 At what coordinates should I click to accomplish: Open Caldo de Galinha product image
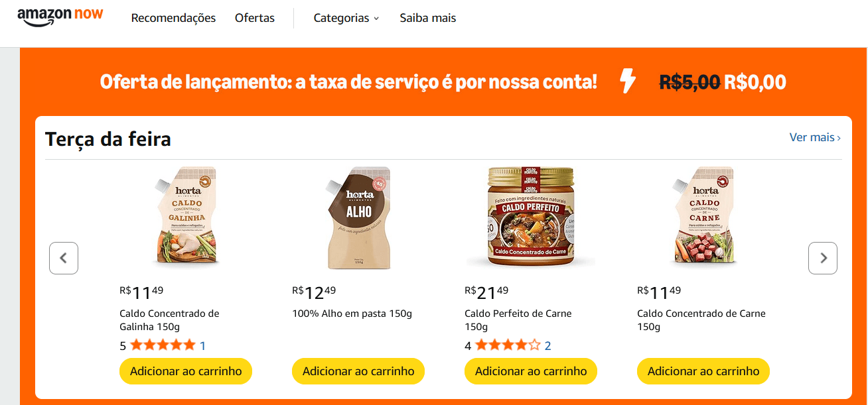pyautogui.click(x=186, y=218)
